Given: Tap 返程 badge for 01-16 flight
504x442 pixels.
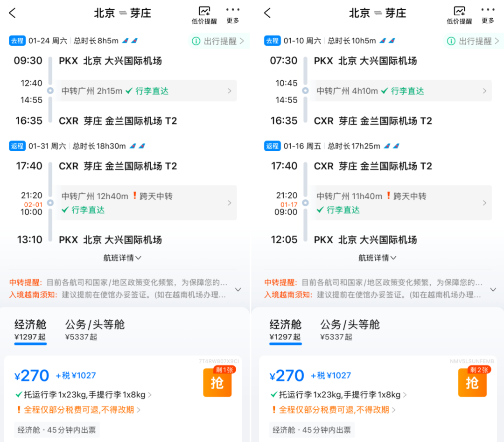Looking at the screenshot, I should pyautogui.click(x=273, y=146).
